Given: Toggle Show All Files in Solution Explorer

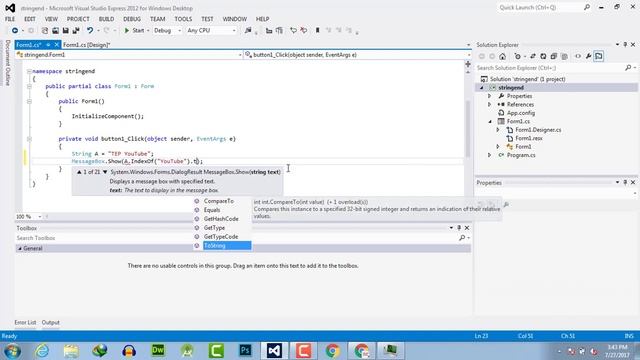Looking at the screenshot, I should pos(564,56).
